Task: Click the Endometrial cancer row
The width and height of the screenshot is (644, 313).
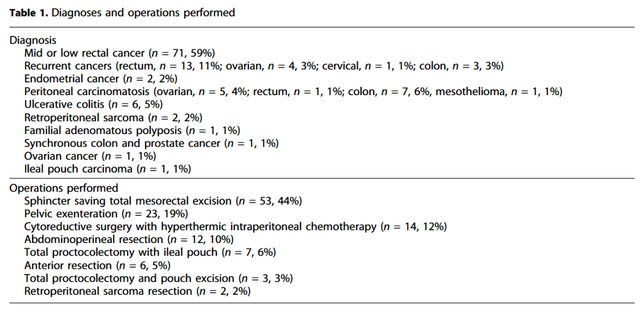Action: [101, 79]
